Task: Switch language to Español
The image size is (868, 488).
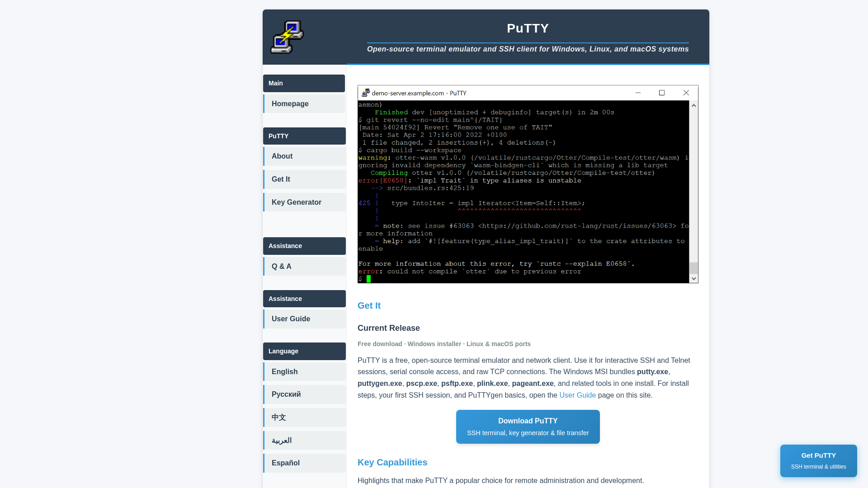Action: 304,463
